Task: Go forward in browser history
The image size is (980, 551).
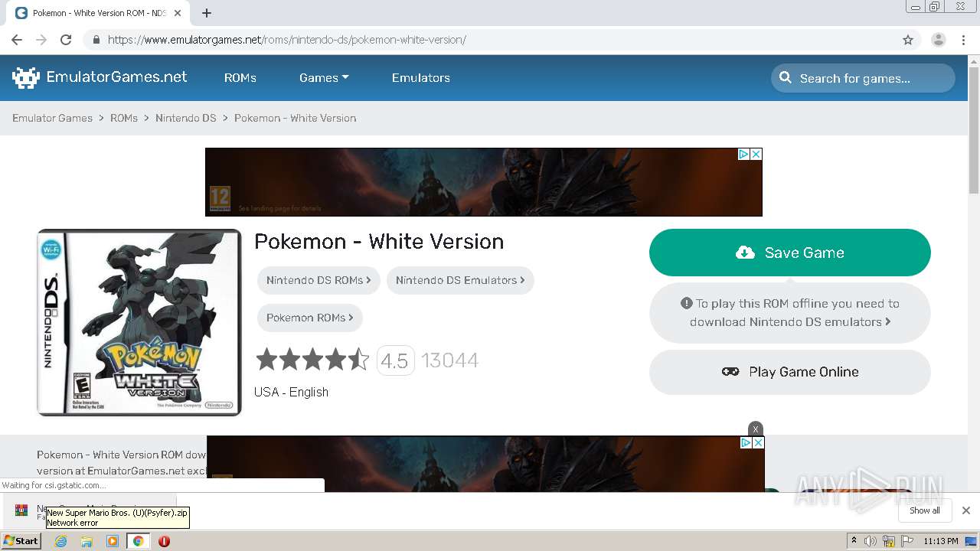Action: point(41,40)
